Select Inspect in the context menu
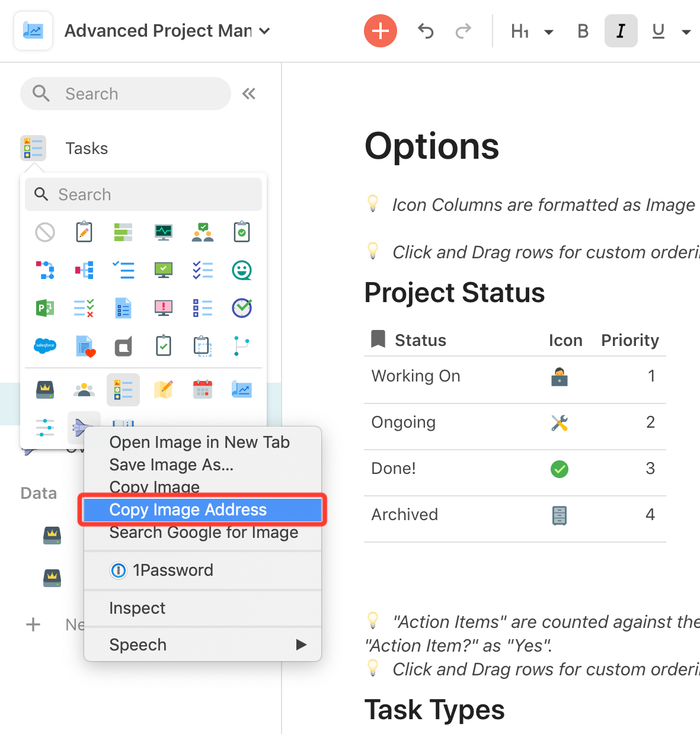Viewport: 700px width, 734px height. [137, 608]
